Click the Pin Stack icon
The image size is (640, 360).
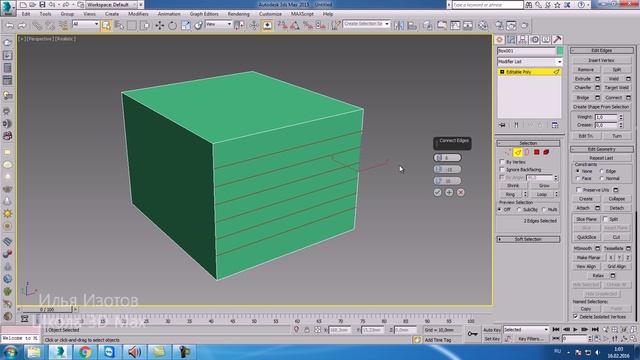(502, 125)
